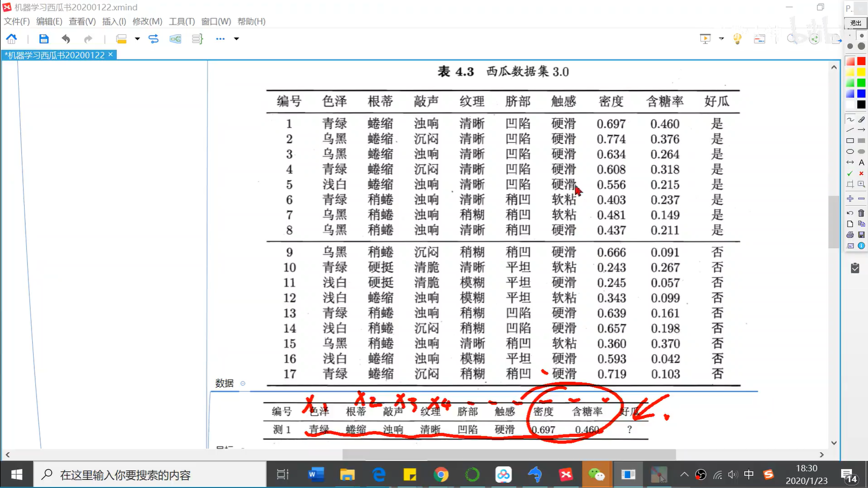Screen dimensions: 868x488
Task: Print the annotations with the printer icon
Action: click(x=850, y=235)
